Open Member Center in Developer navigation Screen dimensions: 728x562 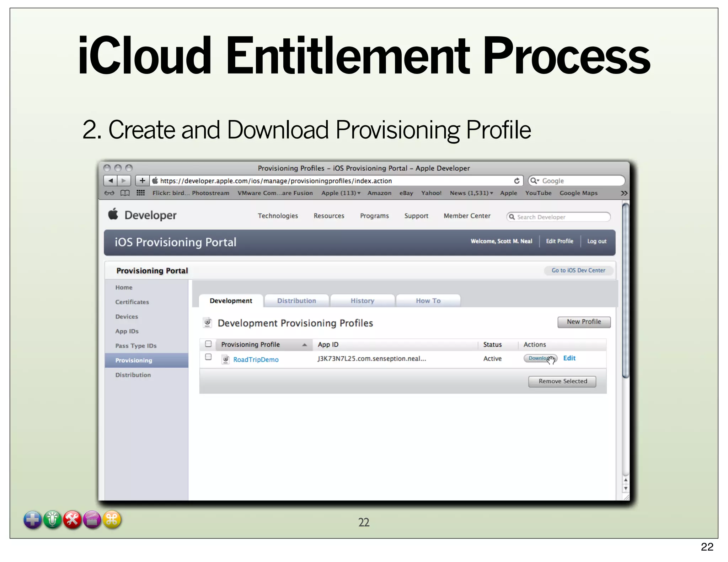point(467,216)
